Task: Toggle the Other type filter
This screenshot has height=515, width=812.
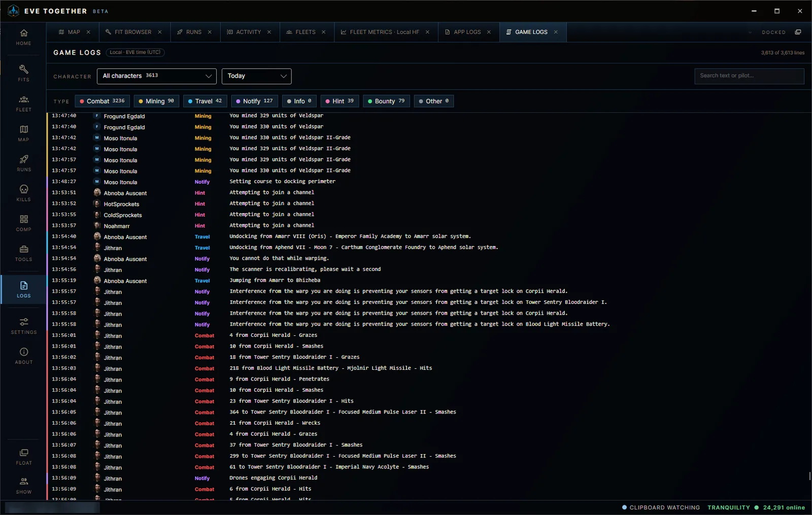Action: [434, 101]
